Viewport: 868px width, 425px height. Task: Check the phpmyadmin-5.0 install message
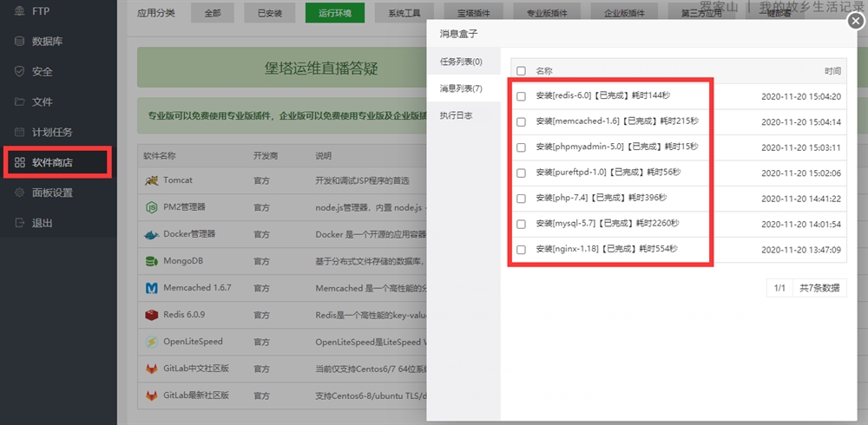pyautogui.click(x=521, y=147)
